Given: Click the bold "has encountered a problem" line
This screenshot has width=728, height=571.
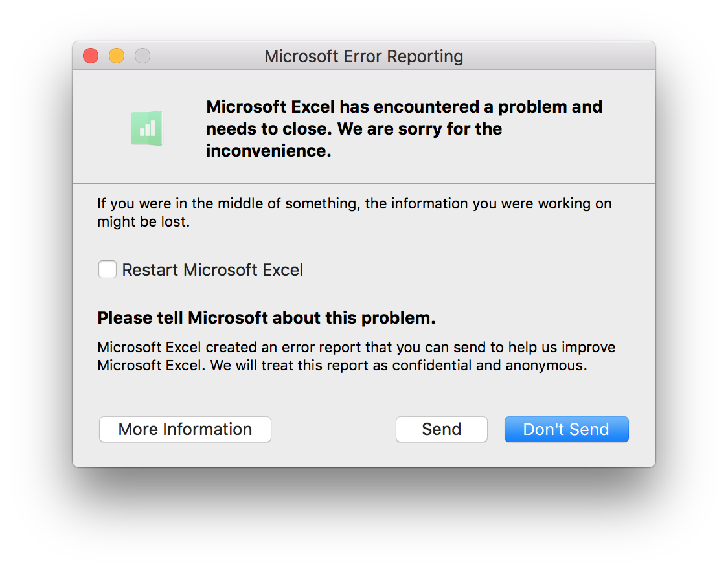Looking at the screenshot, I should pos(404,107).
